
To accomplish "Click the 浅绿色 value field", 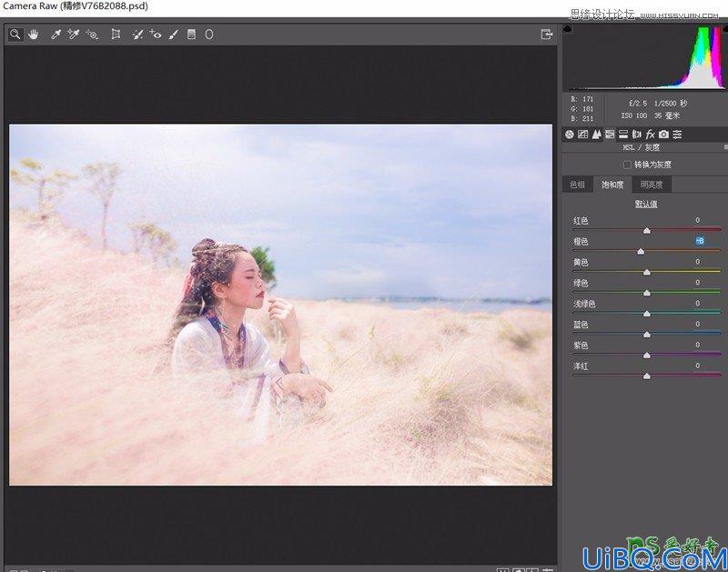I will pyautogui.click(x=697, y=304).
